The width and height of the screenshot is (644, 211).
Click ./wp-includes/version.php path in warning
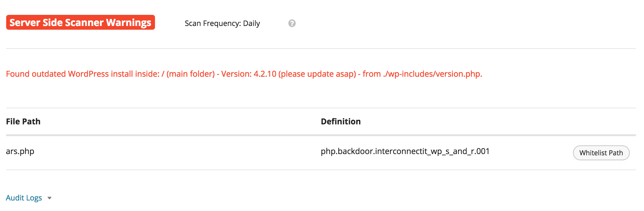(x=433, y=74)
